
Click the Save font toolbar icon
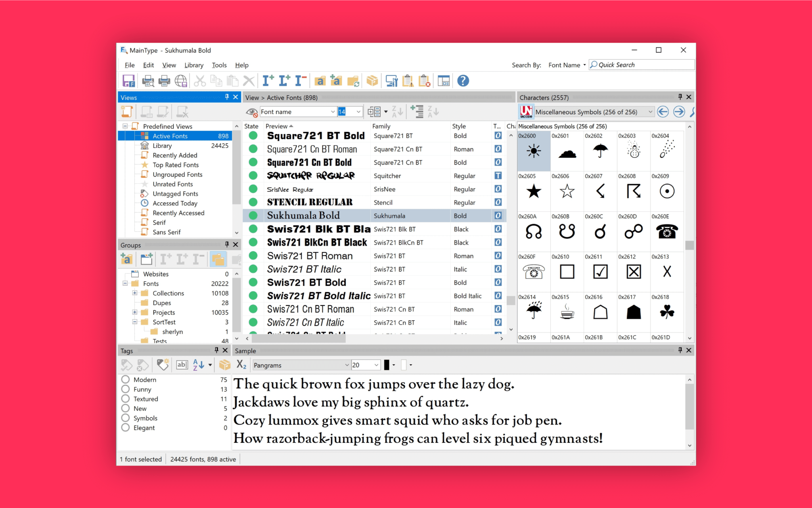[128, 81]
